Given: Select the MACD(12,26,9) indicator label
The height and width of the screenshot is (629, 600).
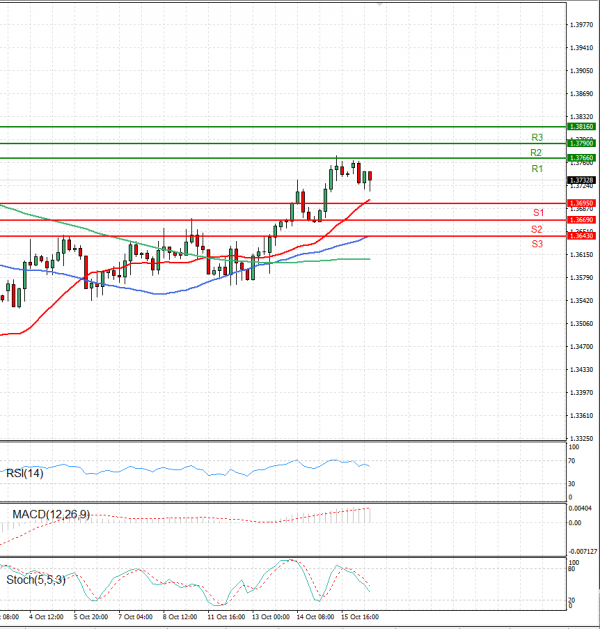Looking at the screenshot, I should tap(51, 514).
